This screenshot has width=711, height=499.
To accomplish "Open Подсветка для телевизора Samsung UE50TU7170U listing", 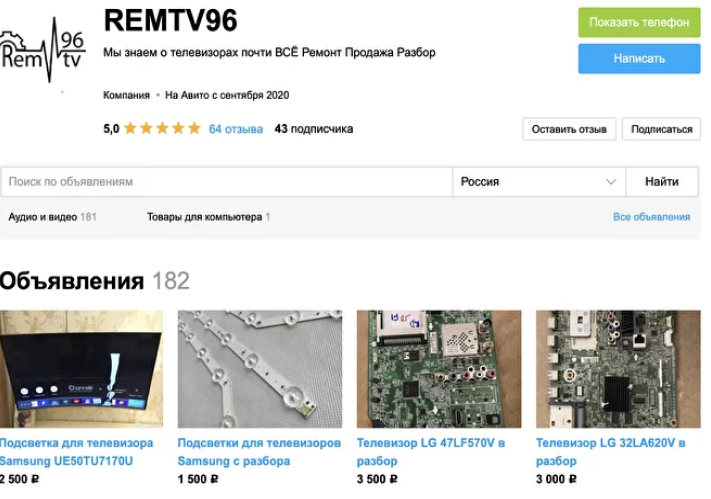I will 76,452.
